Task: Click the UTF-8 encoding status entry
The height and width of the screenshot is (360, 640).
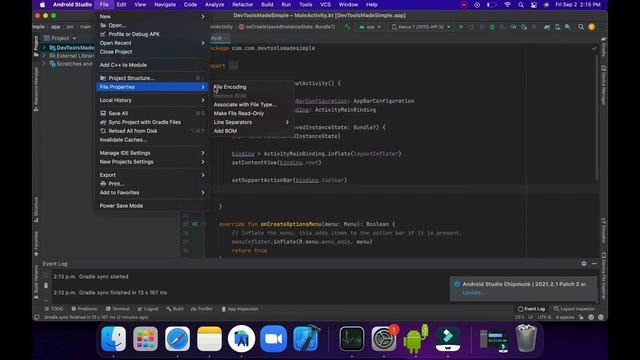Action: 544,317
